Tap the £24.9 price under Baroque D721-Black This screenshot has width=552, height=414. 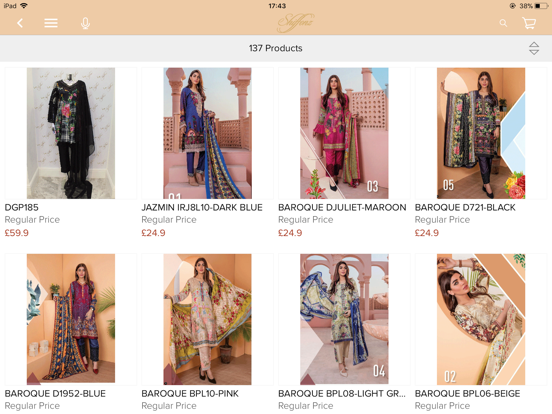(427, 233)
